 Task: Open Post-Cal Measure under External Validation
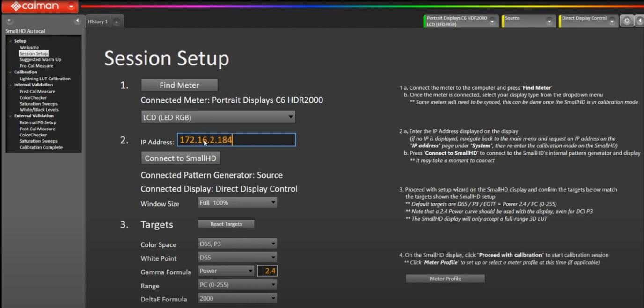tap(37, 129)
